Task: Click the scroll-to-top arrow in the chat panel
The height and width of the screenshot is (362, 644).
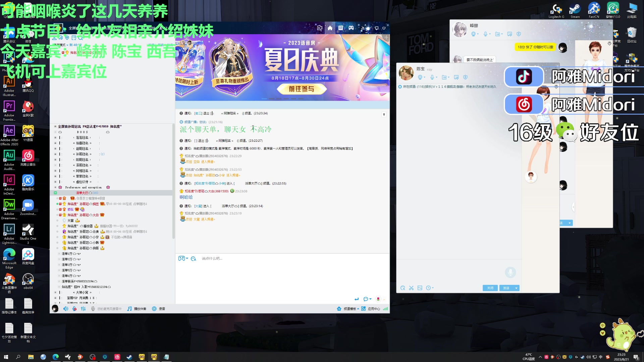Action: point(384,114)
